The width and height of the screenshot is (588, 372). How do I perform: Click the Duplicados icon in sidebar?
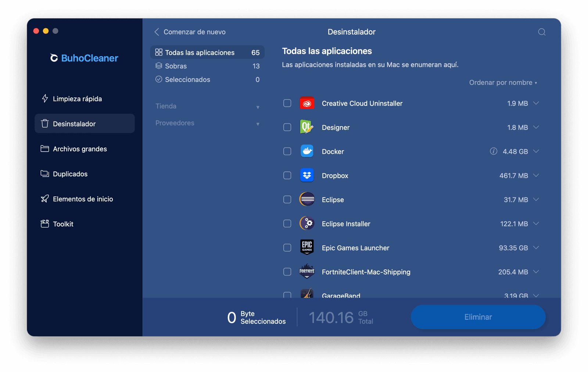coord(44,174)
